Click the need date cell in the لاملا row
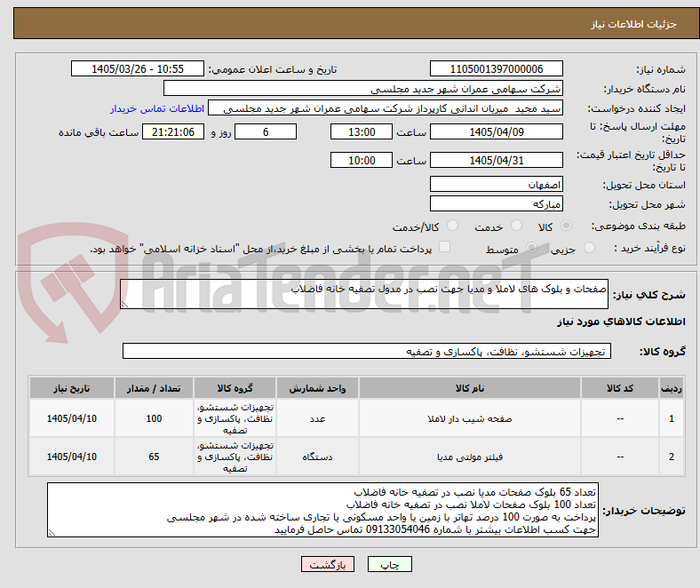700x588 pixels. [72, 418]
